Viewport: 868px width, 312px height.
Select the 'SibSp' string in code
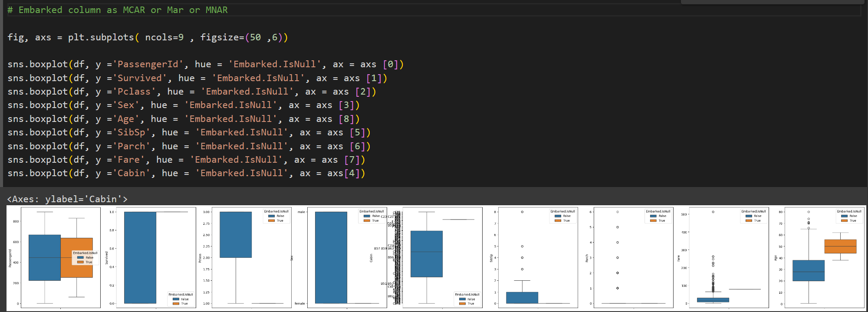point(131,132)
